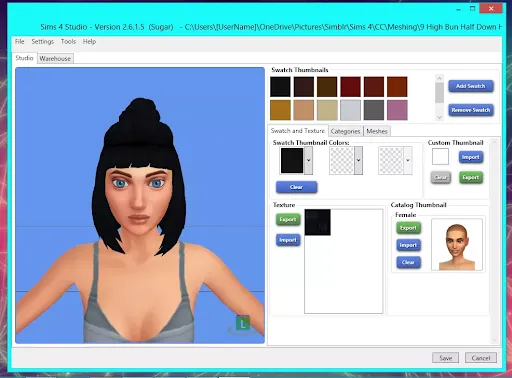
Task: Open the first swatch color dropdown arrow
Action: click(x=309, y=160)
